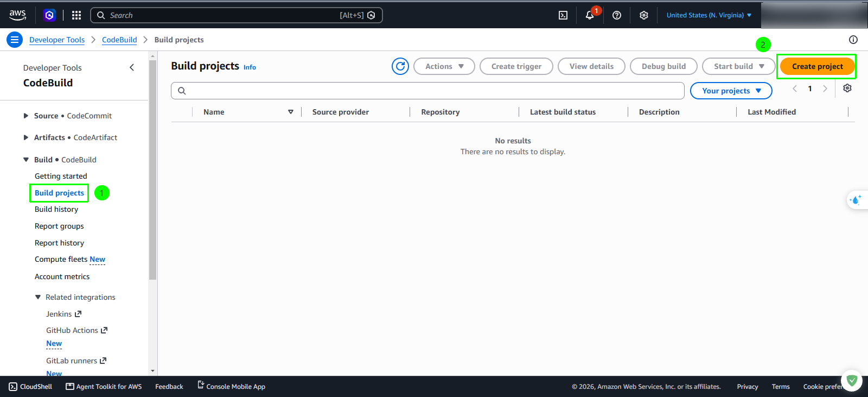Sort by Name column arrow
This screenshot has width=868, height=397.
pyautogui.click(x=291, y=112)
